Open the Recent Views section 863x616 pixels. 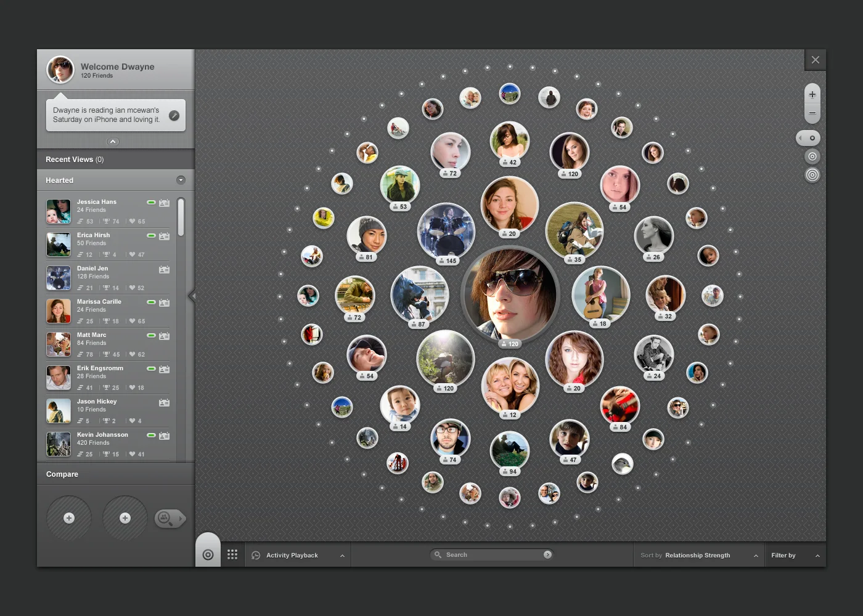click(116, 160)
